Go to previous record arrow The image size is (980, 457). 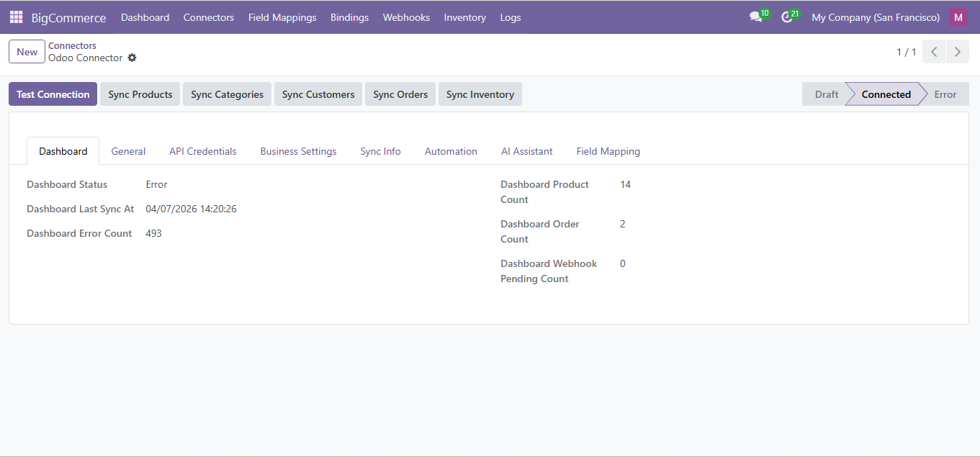(x=934, y=52)
